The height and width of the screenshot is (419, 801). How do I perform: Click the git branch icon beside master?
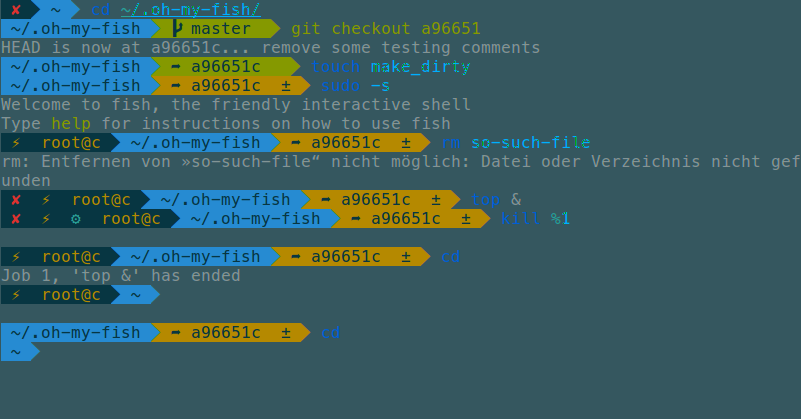[177, 29]
